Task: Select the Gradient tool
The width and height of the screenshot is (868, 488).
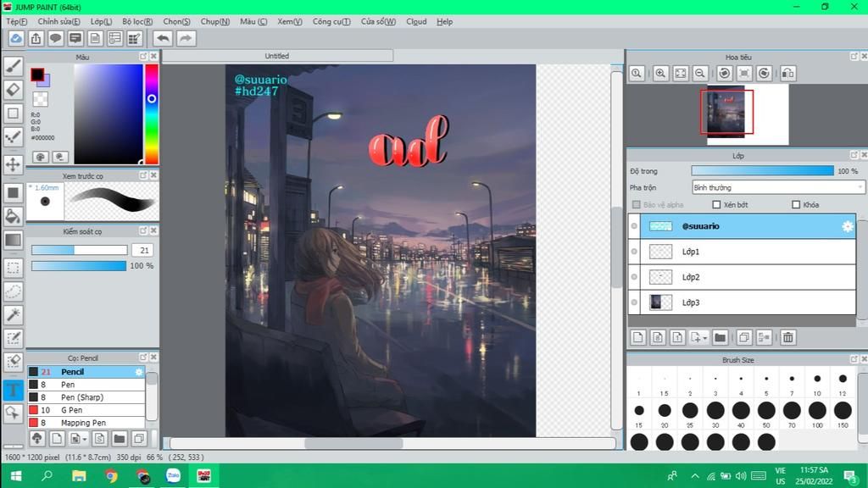Action: click(14, 240)
